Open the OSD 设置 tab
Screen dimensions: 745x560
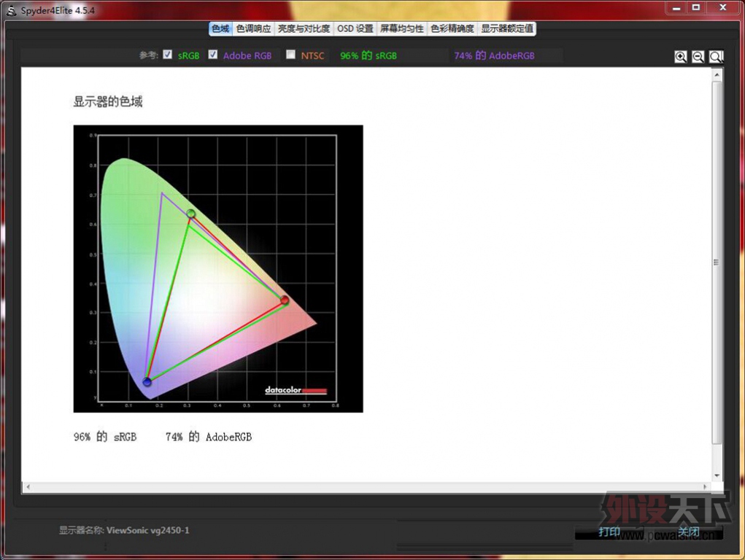355,28
